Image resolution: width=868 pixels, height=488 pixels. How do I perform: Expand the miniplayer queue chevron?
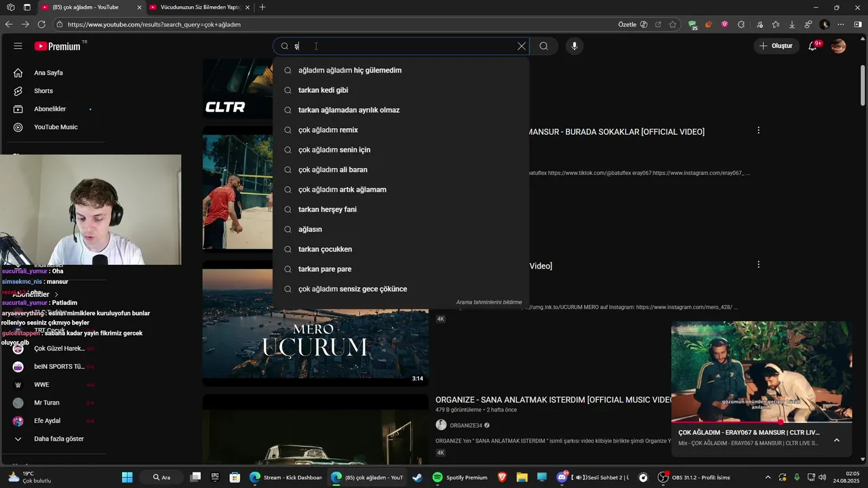(837, 440)
